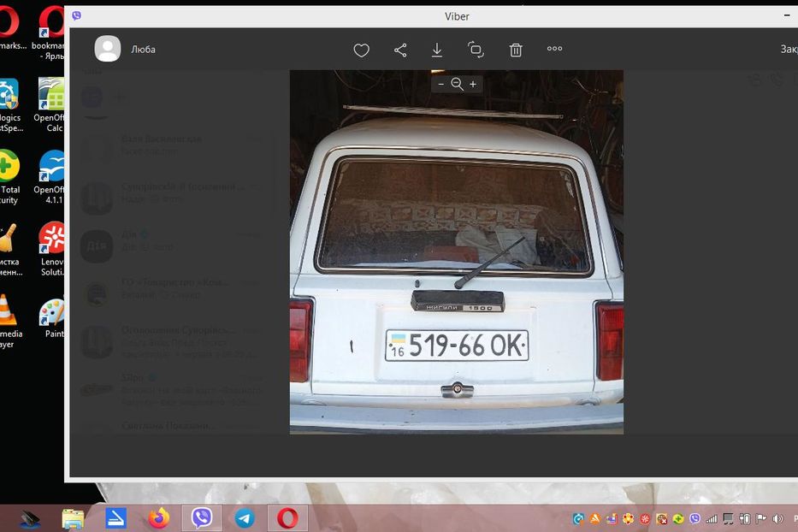Open Telegram from the taskbar
This screenshot has height=532, width=798.
tap(245, 518)
